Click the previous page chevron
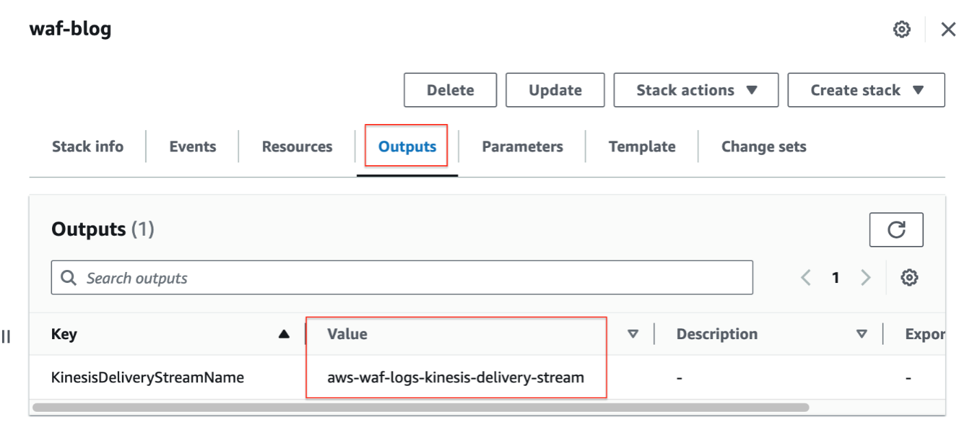 coord(806,277)
